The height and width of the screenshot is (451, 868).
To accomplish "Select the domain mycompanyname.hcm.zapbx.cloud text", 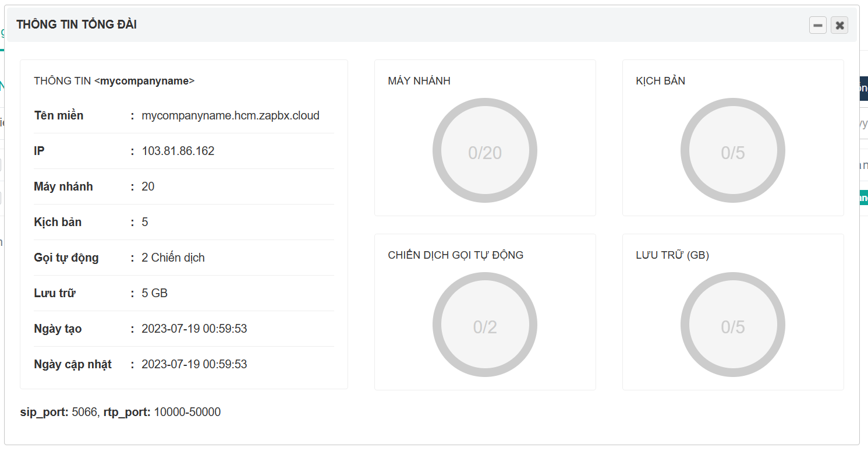I will (x=230, y=115).
